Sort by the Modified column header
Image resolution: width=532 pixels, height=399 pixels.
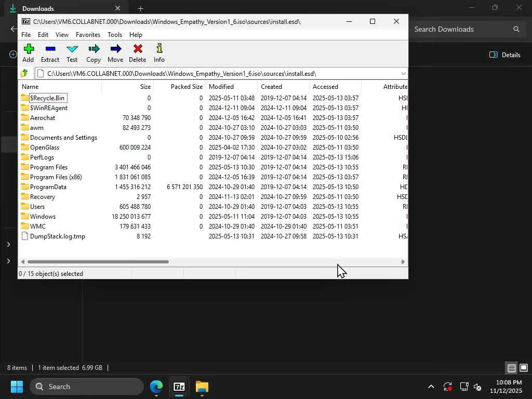[x=232, y=87]
